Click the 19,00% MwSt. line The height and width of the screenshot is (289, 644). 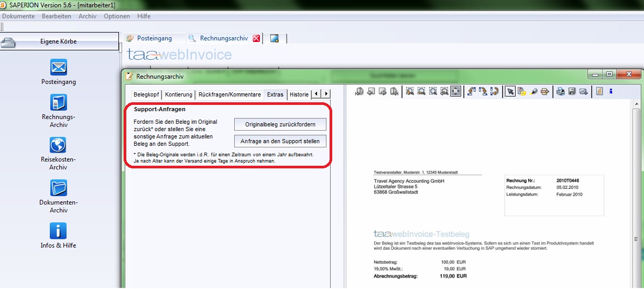click(420, 268)
